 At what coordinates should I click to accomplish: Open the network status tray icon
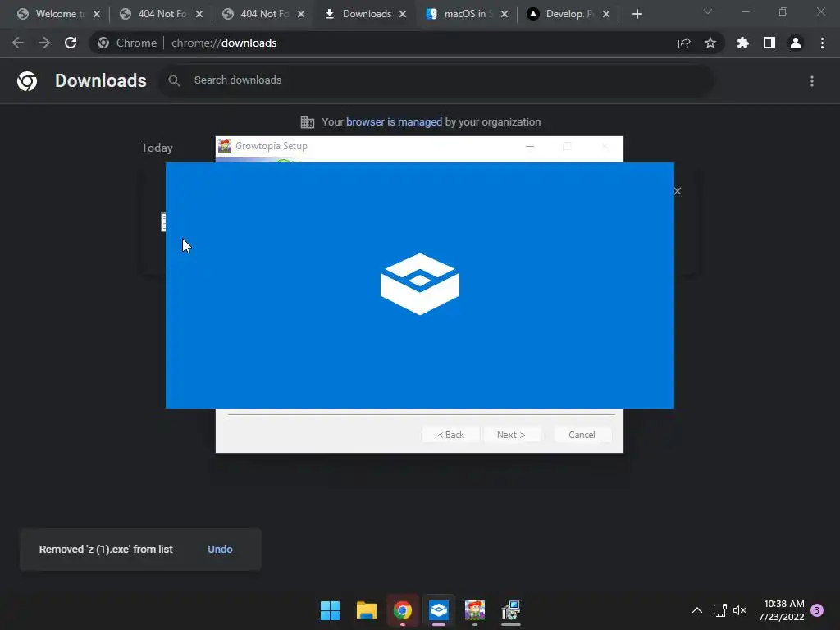pos(720,610)
